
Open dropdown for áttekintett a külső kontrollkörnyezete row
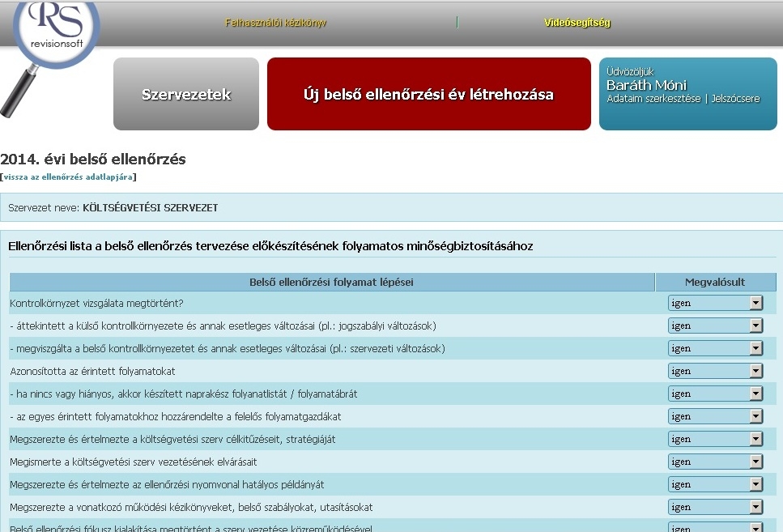pyautogui.click(x=715, y=326)
